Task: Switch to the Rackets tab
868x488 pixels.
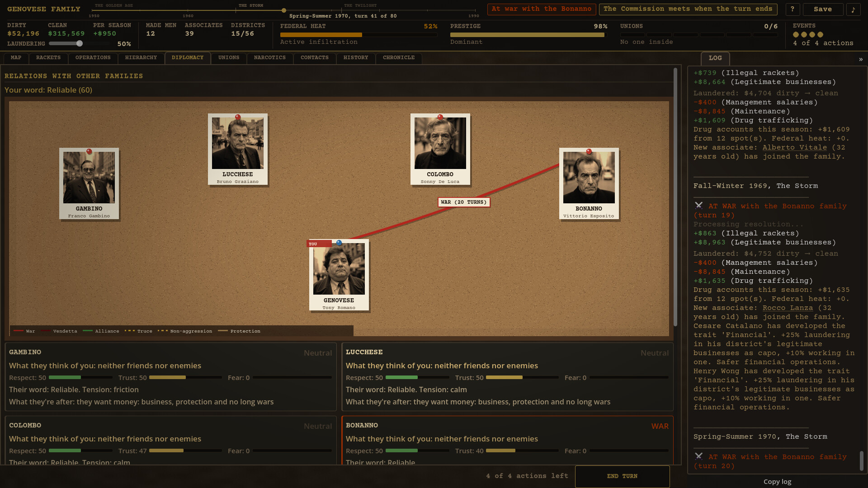Action: [x=48, y=58]
